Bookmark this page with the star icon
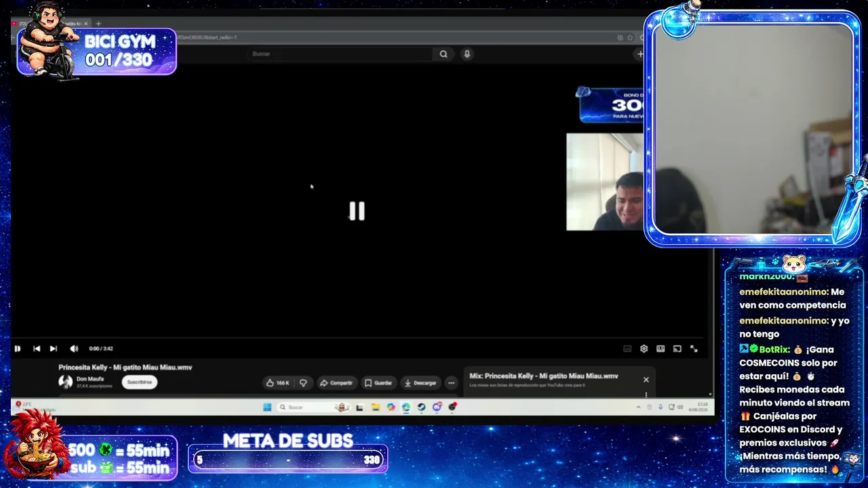 (630, 37)
